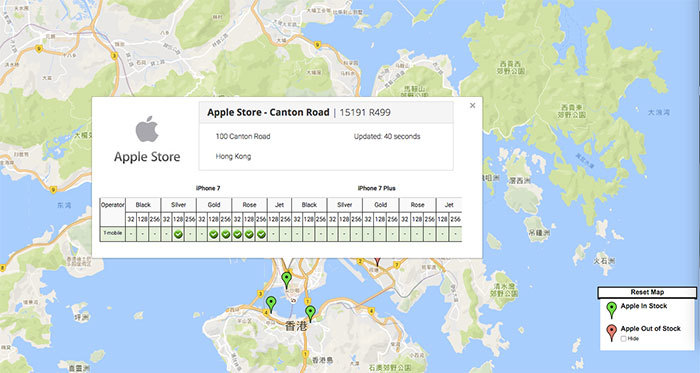Image resolution: width=700 pixels, height=373 pixels.
Task: Click the Black header under iPhone 7 Plus
Action: point(309,205)
